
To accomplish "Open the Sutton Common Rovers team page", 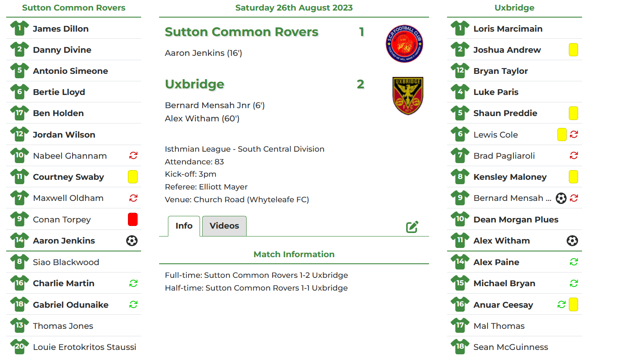I will [x=73, y=7].
